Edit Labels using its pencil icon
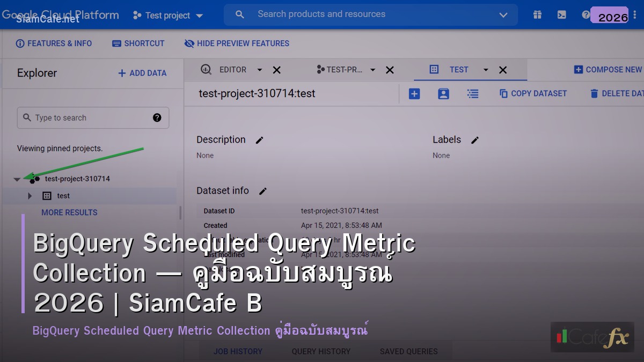The image size is (644, 362). pyautogui.click(x=474, y=140)
